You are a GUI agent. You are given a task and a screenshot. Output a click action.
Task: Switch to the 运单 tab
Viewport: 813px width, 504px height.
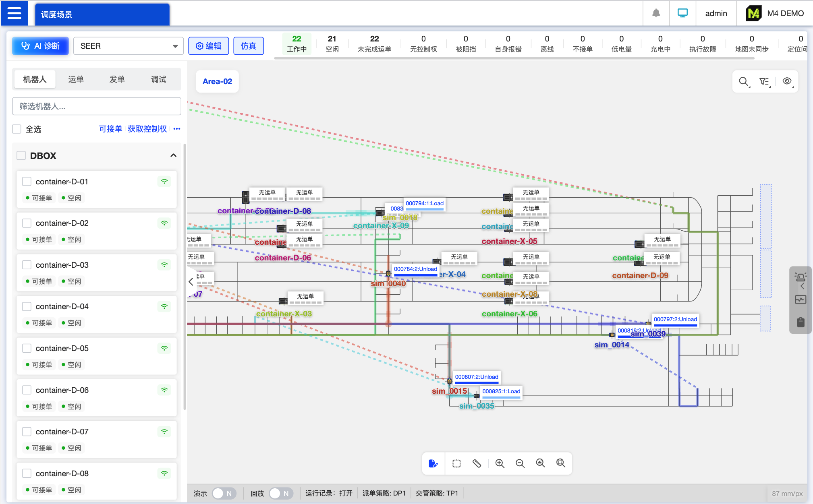(x=76, y=79)
